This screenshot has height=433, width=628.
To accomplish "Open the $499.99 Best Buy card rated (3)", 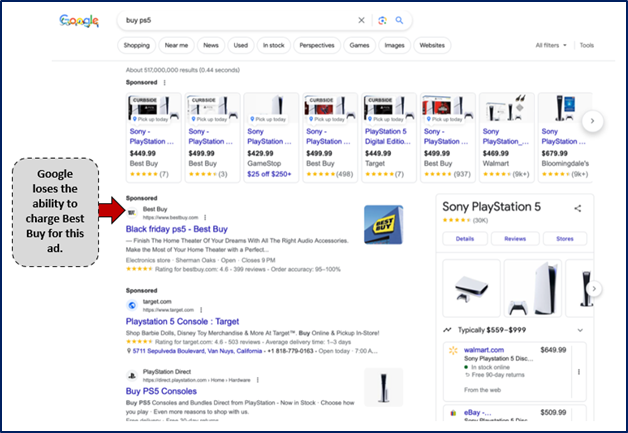I will click(x=212, y=137).
